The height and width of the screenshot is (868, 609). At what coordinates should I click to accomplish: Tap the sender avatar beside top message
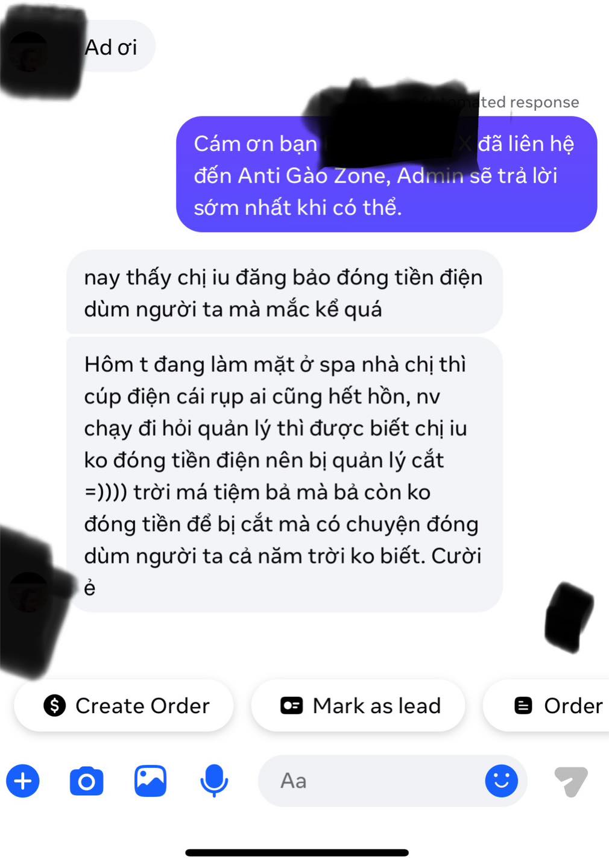pyautogui.click(x=29, y=52)
